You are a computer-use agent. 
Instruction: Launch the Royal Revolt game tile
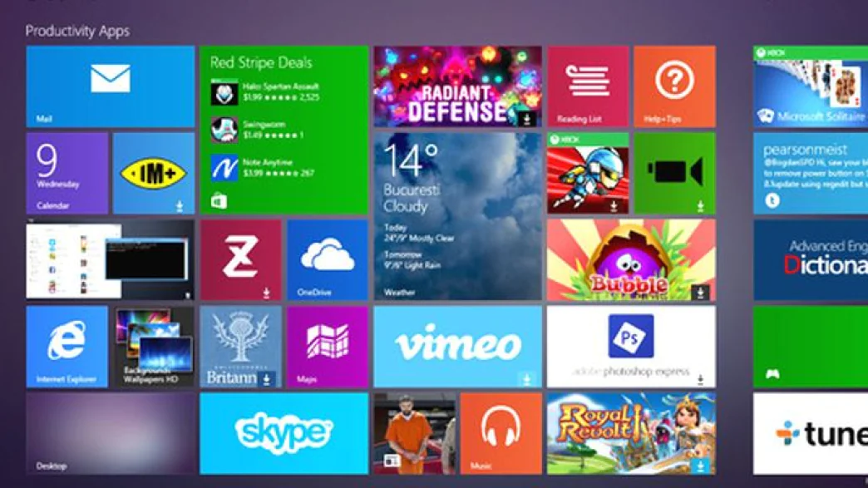[632, 433]
